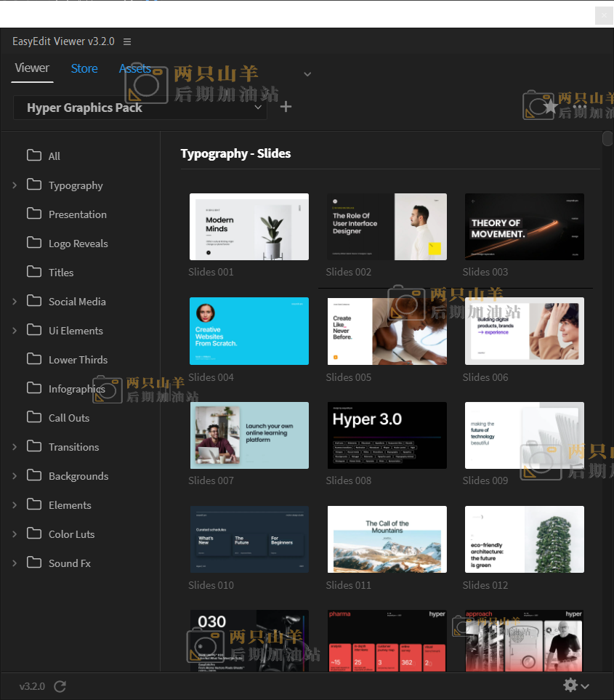Image resolution: width=614 pixels, height=700 pixels.
Task: Click the Call Outs folder icon
Action: (34, 417)
